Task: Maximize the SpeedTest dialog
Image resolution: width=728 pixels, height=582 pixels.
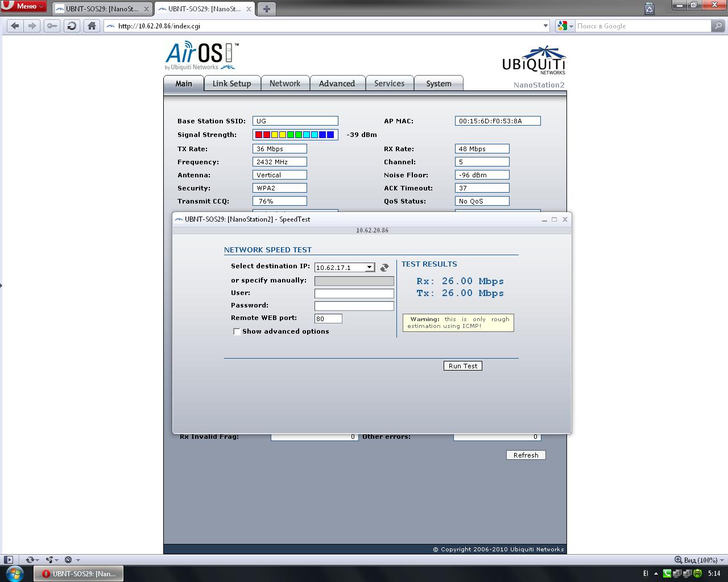Action: pos(555,219)
